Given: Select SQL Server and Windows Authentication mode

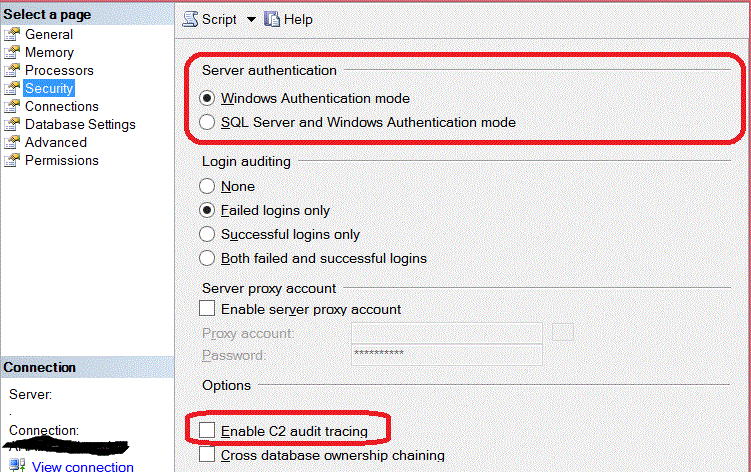Looking at the screenshot, I should (x=207, y=122).
